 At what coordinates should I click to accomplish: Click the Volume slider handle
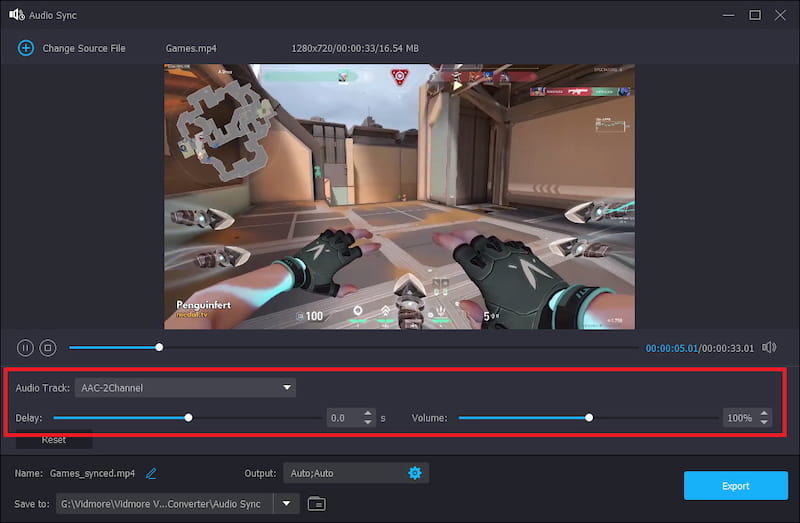click(x=589, y=418)
